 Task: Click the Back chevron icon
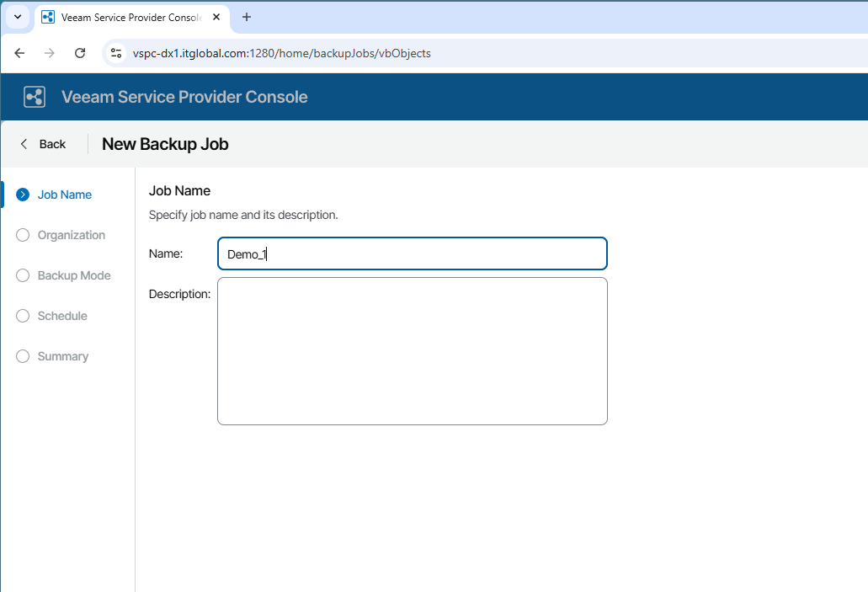pyautogui.click(x=24, y=144)
